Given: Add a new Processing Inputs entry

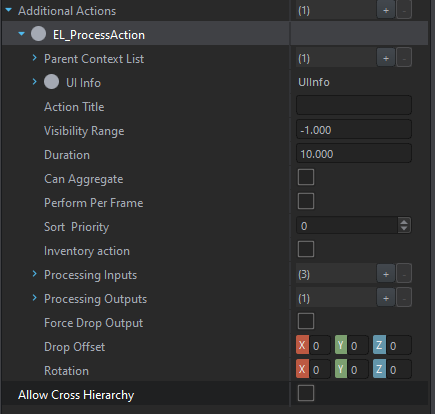Looking at the screenshot, I should coord(386,274).
